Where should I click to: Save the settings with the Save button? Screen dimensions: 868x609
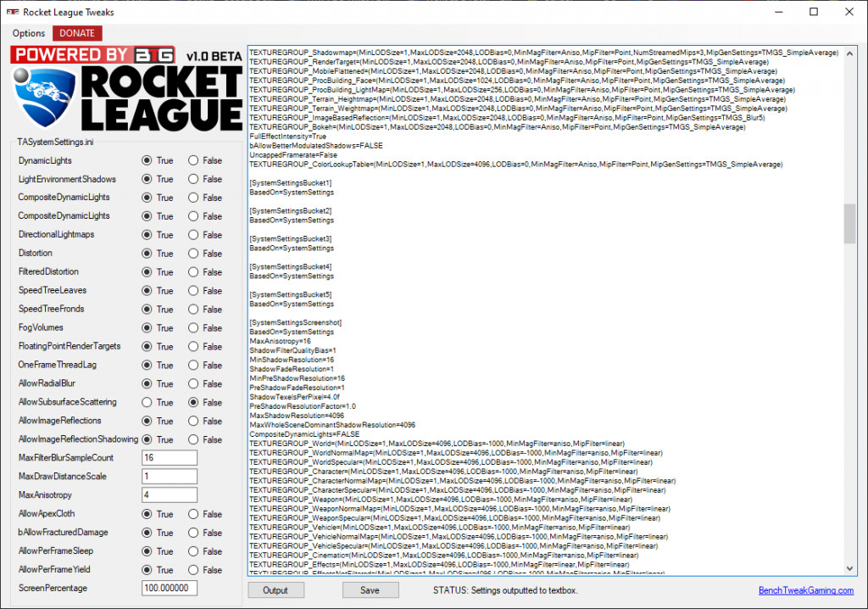(370, 590)
